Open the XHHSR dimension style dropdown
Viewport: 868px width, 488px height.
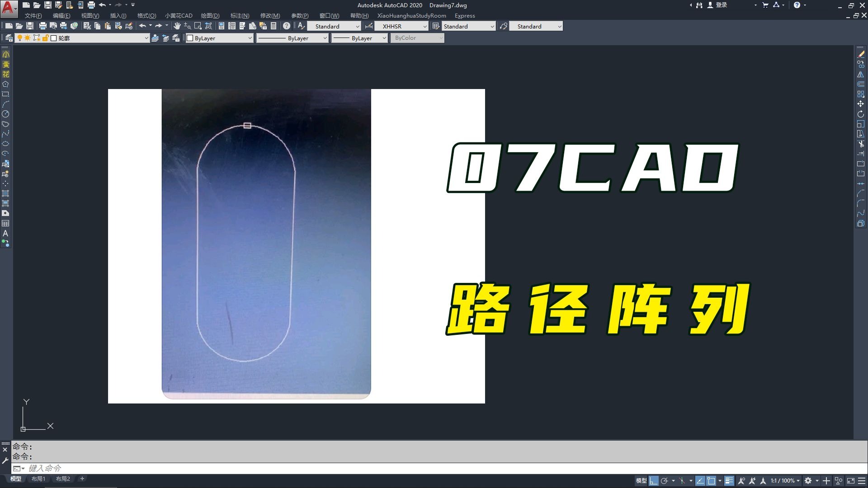pyautogui.click(x=401, y=26)
